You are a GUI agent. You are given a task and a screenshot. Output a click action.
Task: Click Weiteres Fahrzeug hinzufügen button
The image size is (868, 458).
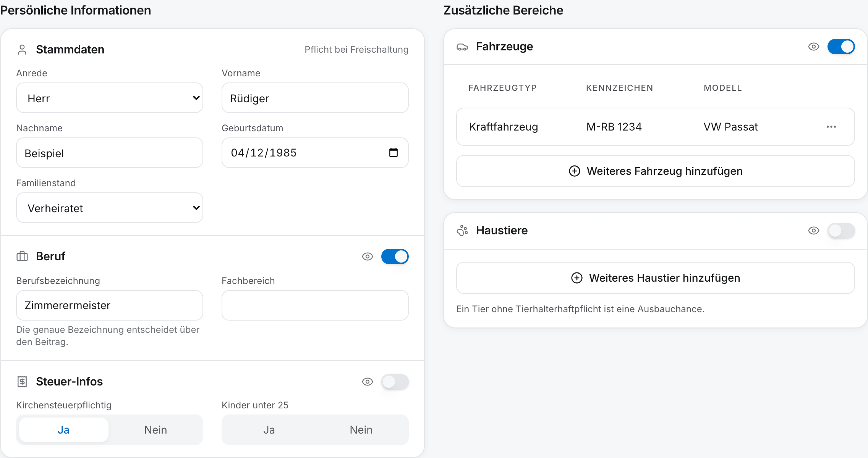coord(655,171)
